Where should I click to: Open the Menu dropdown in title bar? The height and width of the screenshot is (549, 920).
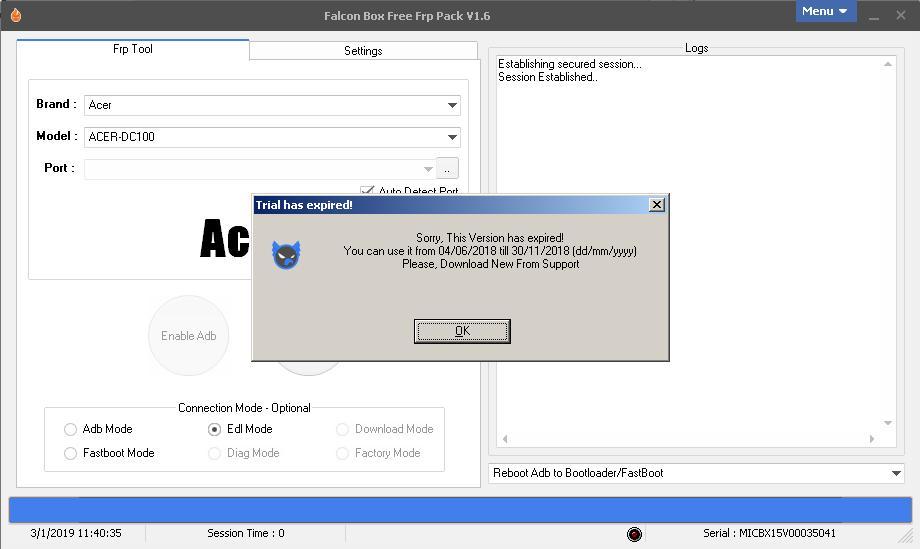(x=826, y=11)
